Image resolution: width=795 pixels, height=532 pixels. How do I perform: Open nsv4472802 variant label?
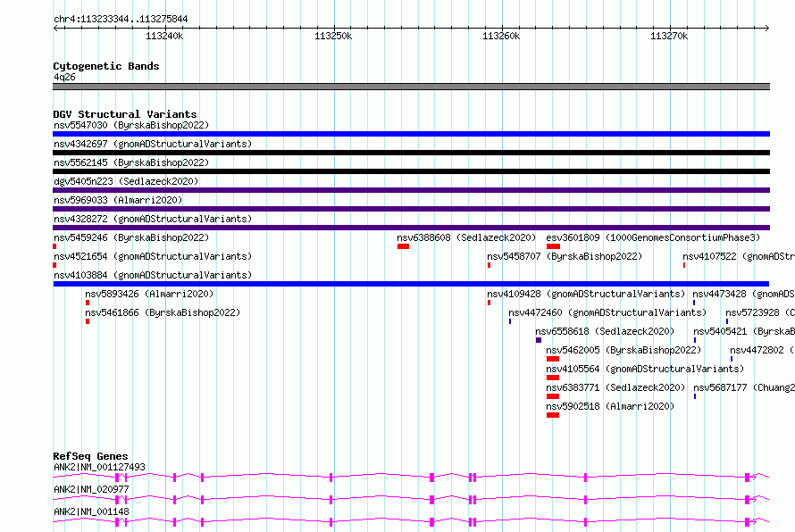pos(763,350)
